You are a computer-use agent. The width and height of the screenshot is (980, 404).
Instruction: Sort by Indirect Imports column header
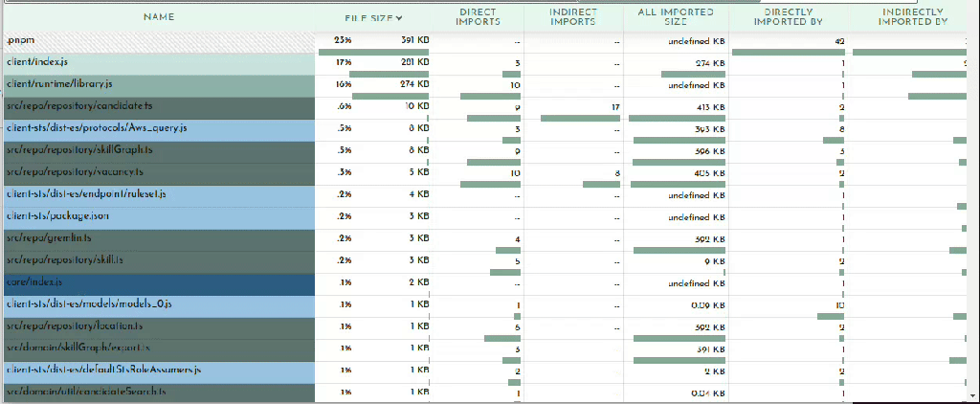pos(573,17)
